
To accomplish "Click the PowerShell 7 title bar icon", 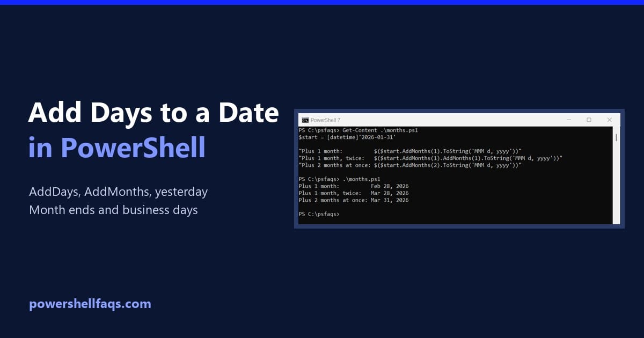I will (305, 120).
